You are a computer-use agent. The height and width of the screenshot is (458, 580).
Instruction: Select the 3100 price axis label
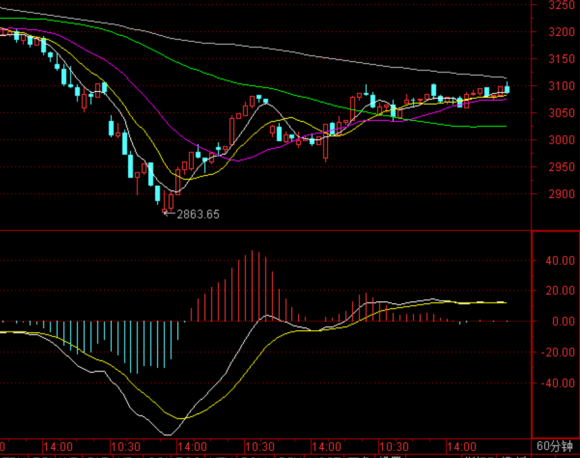point(562,86)
